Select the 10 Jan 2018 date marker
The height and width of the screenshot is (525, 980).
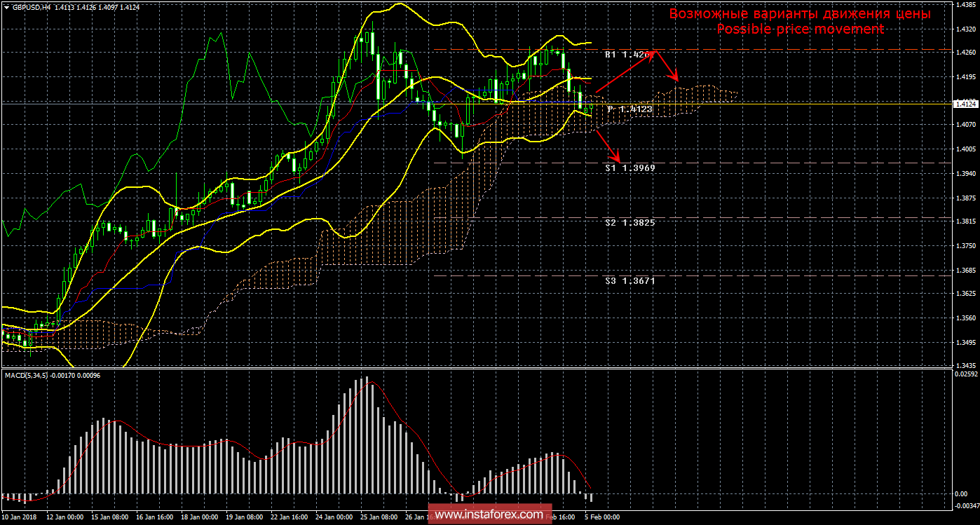tap(19, 517)
